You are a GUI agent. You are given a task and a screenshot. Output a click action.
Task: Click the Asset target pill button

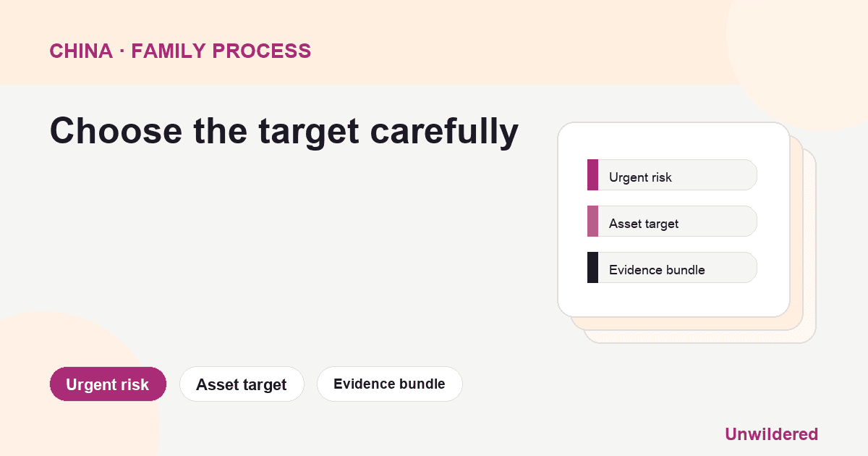pyautogui.click(x=242, y=384)
